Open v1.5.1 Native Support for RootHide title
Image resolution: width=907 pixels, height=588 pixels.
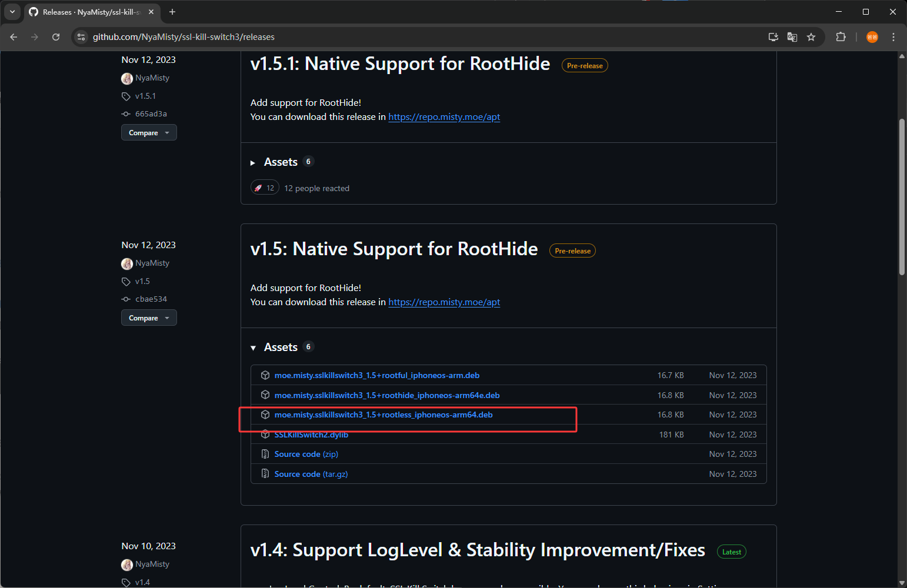pyautogui.click(x=400, y=64)
